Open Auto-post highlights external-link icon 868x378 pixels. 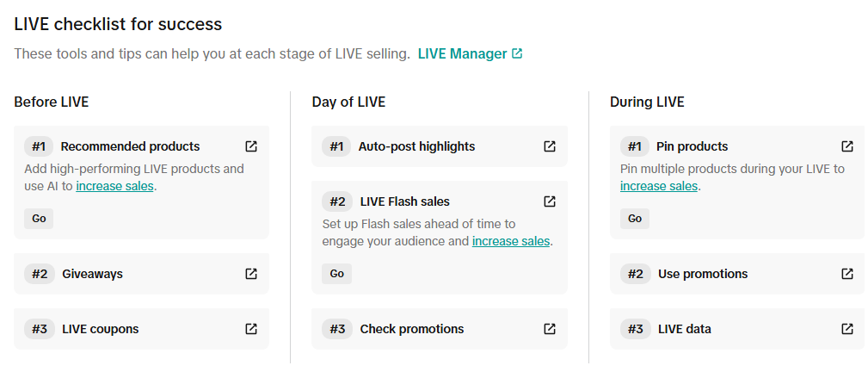550,146
